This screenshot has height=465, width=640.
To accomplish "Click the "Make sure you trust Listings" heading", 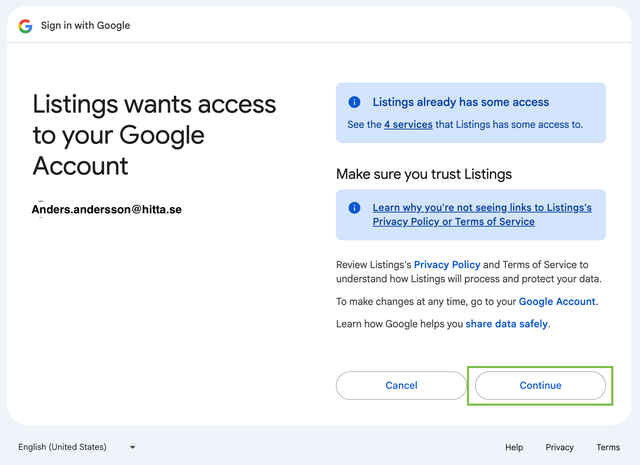I will (424, 174).
